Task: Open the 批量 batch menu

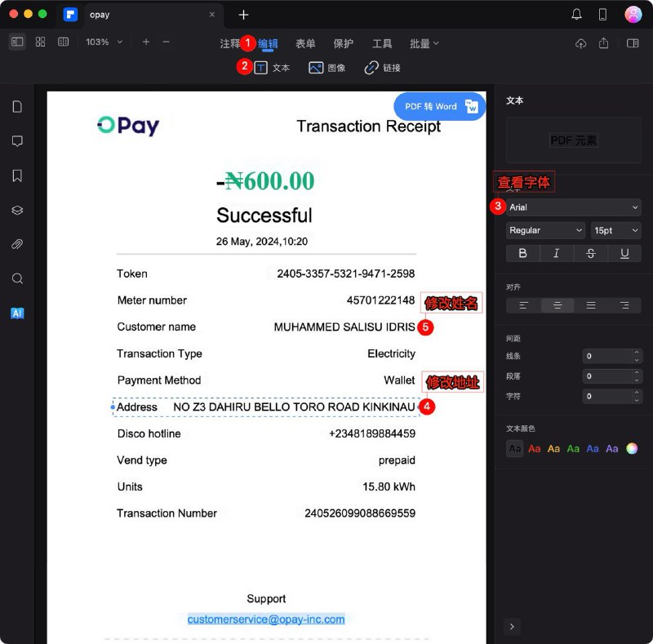Action: pos(421,43)
